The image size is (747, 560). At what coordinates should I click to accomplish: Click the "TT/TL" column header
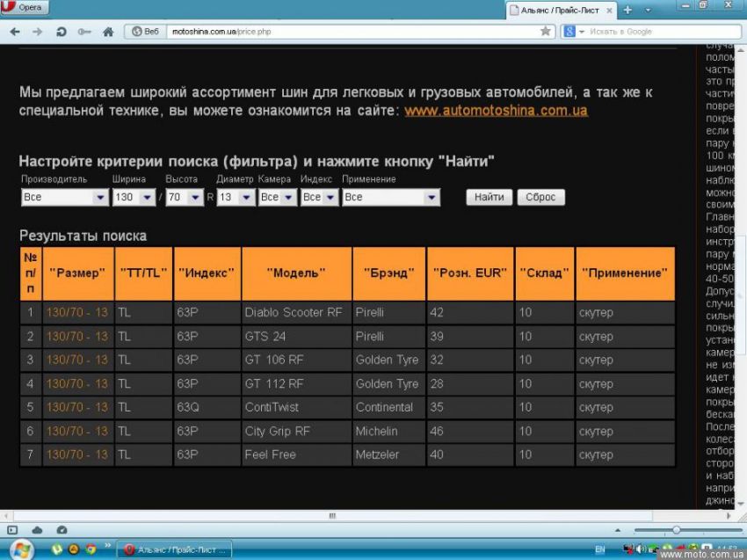(x=144, y=273)
